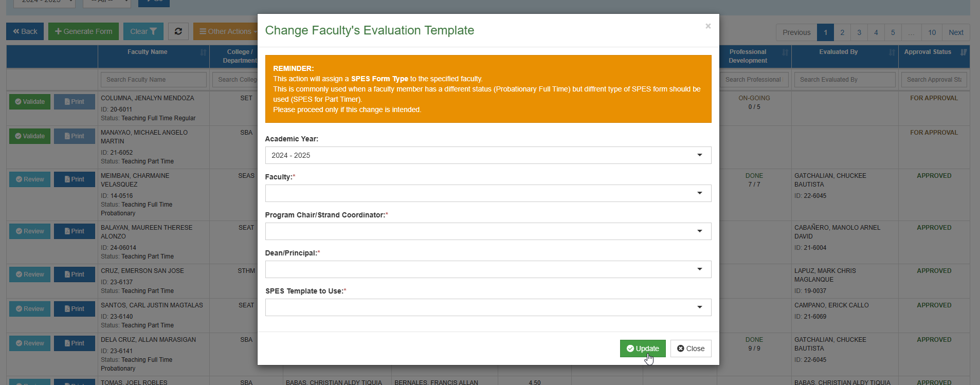This screenshot has width=980, height=385.
Task: Sort by Evaluated By column icon
Action: click(892, 52)
